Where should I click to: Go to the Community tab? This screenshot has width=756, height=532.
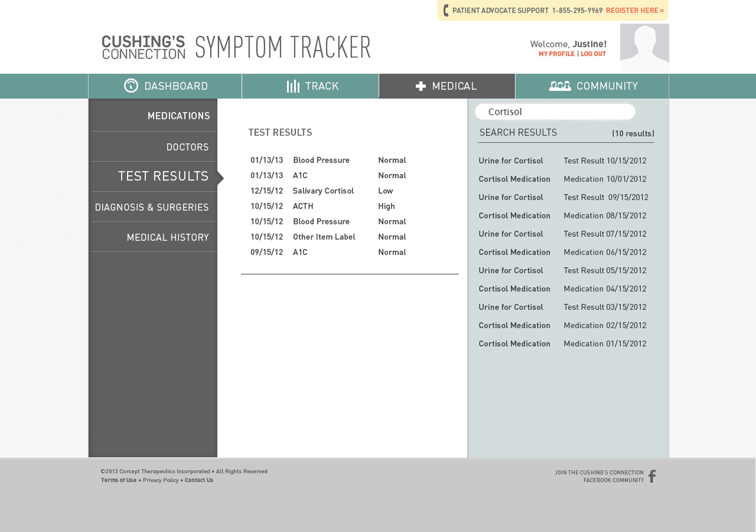[592, 86]
